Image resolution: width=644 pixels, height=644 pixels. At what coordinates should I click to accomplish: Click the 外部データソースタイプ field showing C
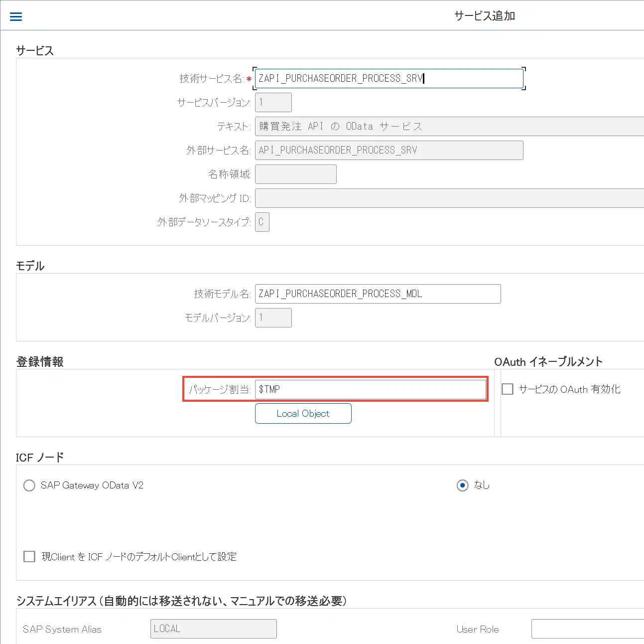pos(262,222)
